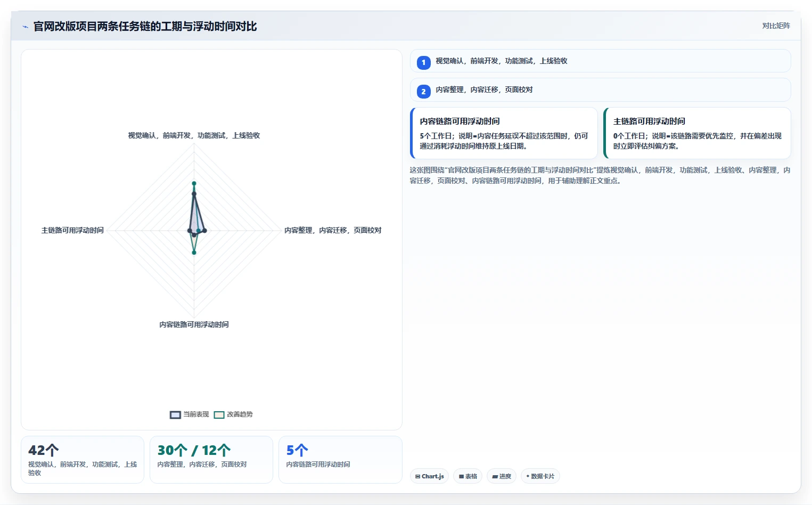Click the radar axis label 内容链路可用浮动时间
Screen dimensions: 812x505
pos(194,324)
